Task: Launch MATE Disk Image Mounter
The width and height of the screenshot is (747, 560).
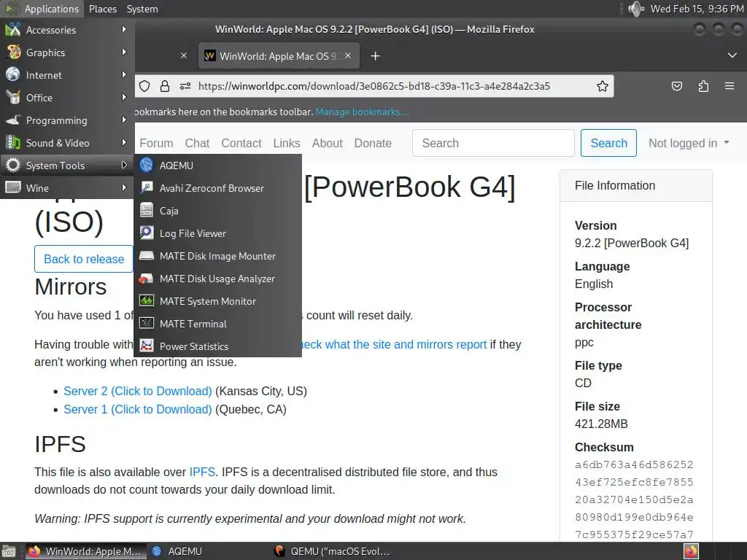Action: pyautogui.click(x=217, y=256)
